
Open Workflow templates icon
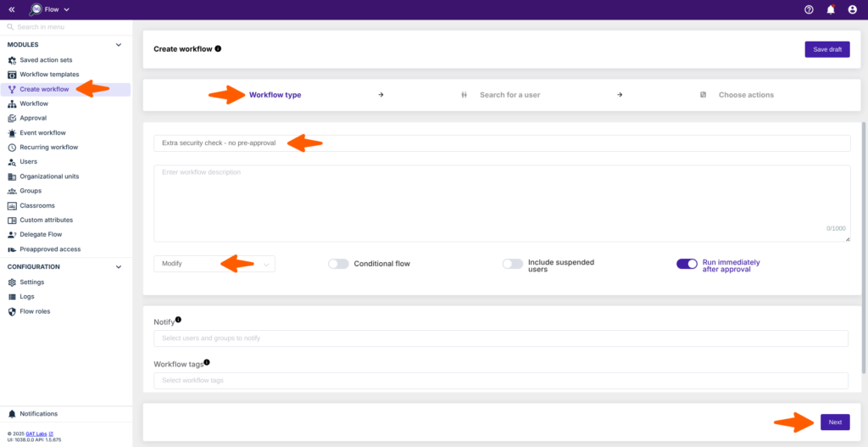[12, 75]
